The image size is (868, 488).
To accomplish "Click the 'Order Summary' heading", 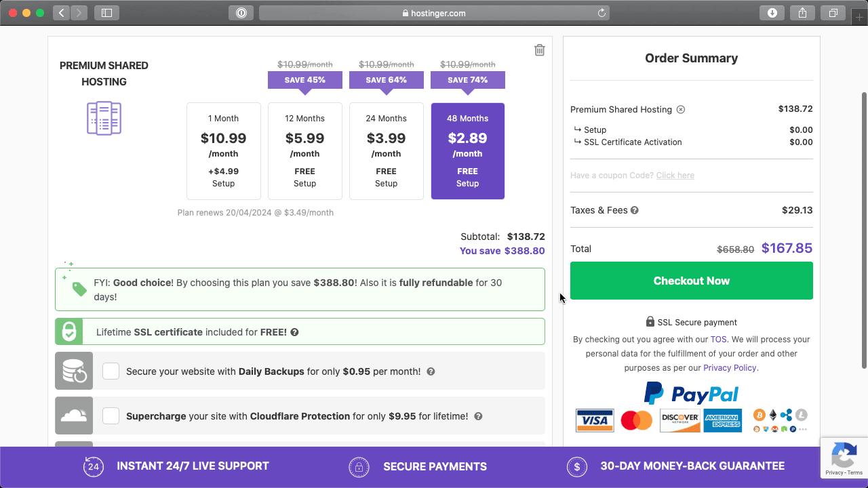I will coord(691,58).
